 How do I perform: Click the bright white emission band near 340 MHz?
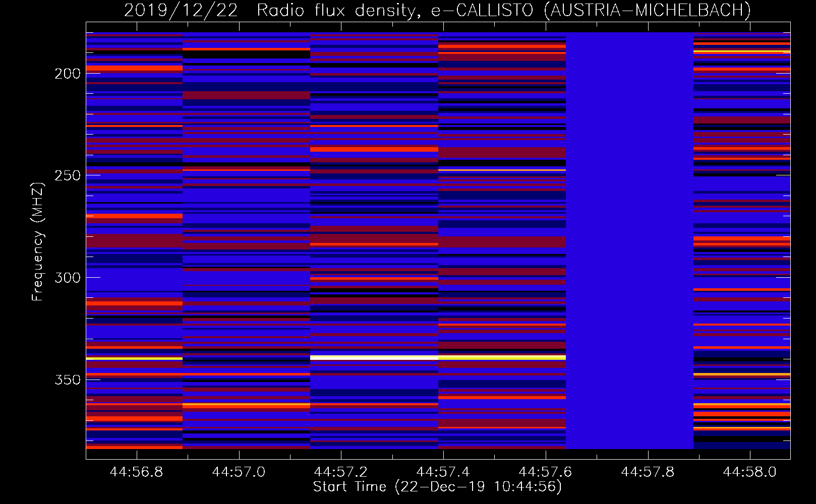point(374,357)
